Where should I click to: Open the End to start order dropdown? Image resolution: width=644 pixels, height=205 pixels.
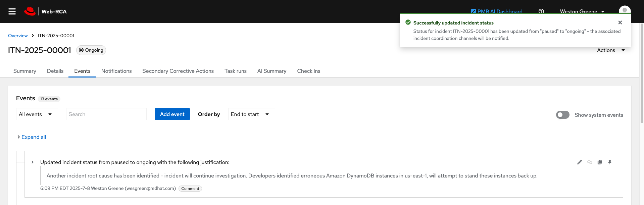point(251,114)
